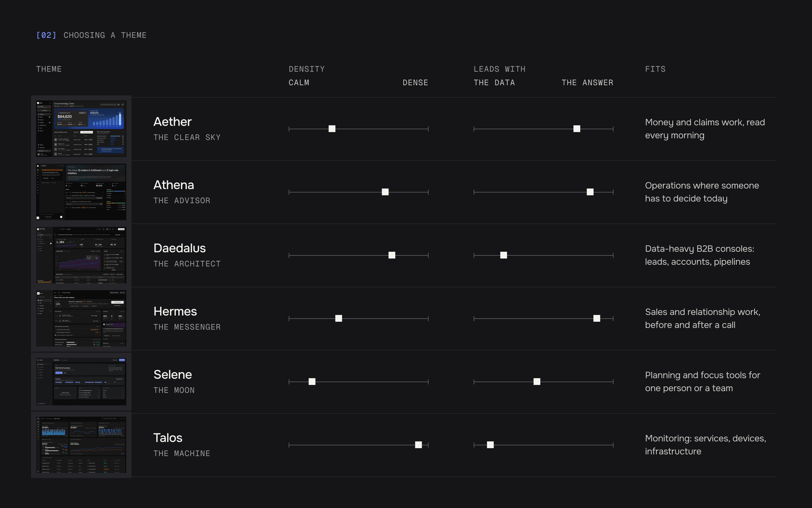Click the Selene leads-with slider handle
Viewport: 812px width, 508px height.
pyautogui.click(x=537, y=381)
